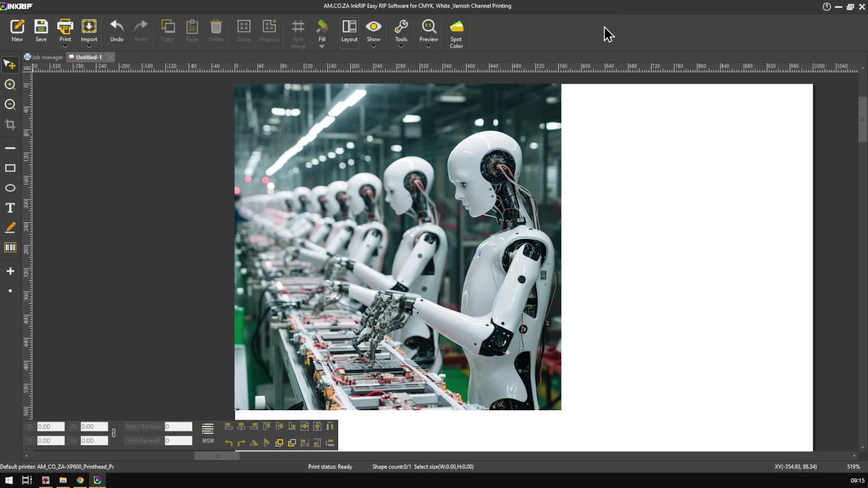Activate the Text tool
Screen dimensions: 868x488
click(x=10, y=208)
